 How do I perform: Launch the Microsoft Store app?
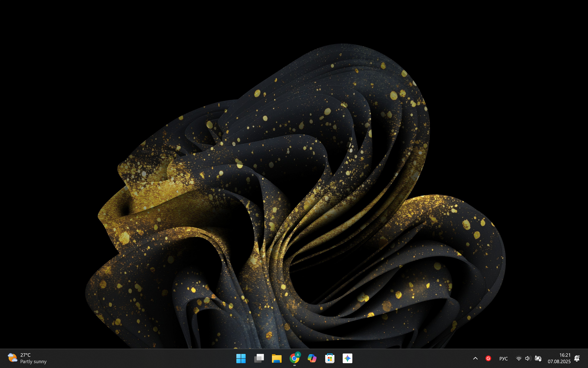pyautogui.click(x=330, y=358)
